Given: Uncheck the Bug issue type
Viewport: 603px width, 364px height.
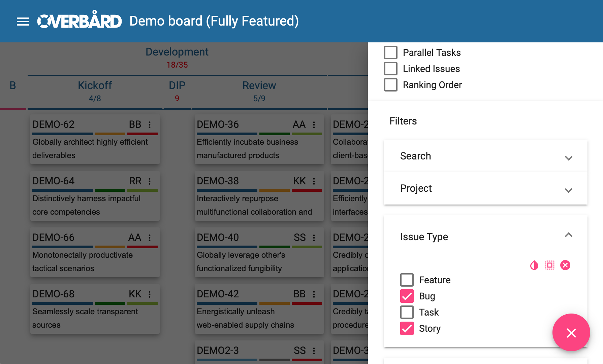Looking at the screenshot, I should (407, 296).
